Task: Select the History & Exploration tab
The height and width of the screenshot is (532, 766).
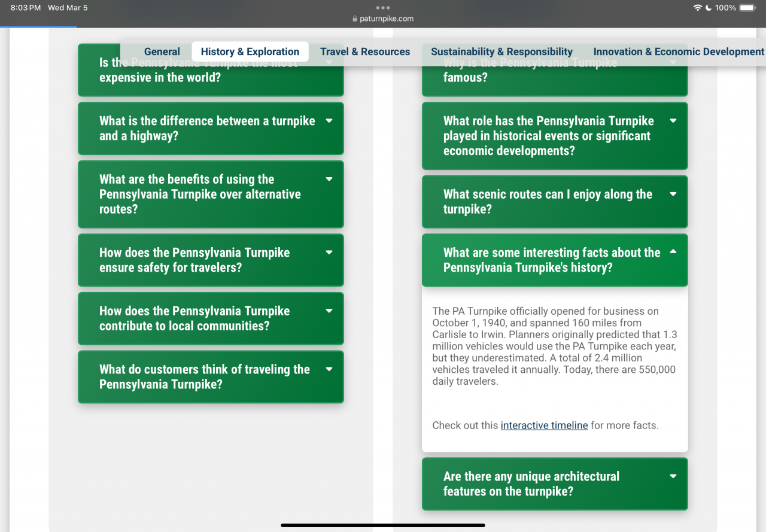Action: tap(250, 51)
